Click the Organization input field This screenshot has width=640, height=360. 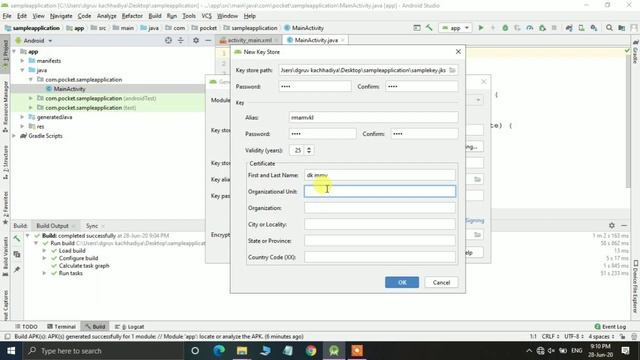tap(380, 208)
